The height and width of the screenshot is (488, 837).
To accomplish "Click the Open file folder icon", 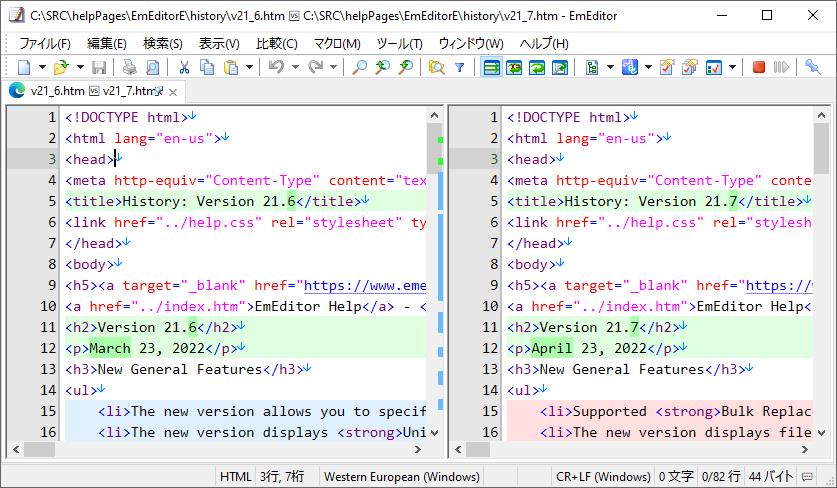I will coord(61,67).
